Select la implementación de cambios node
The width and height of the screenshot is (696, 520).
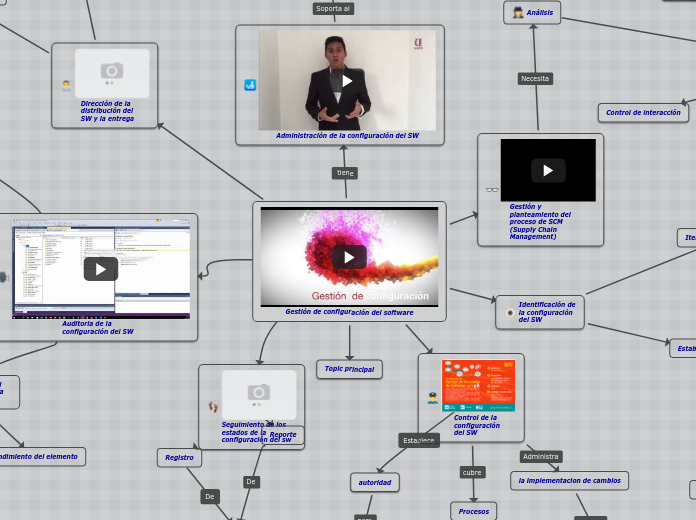pos(569,480)
